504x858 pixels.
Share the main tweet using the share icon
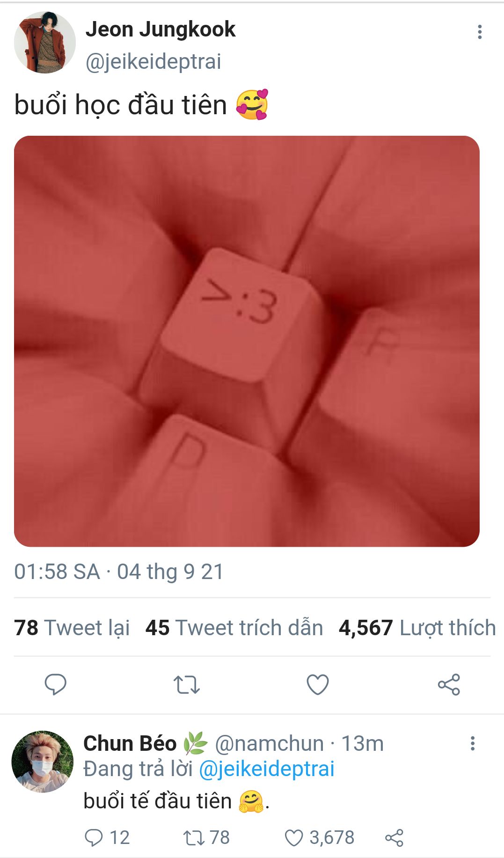pos(449,684)
